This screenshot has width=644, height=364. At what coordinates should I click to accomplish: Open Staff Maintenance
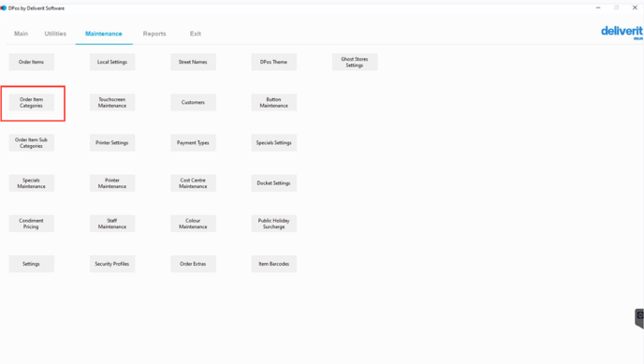click(x=112, y=224)
